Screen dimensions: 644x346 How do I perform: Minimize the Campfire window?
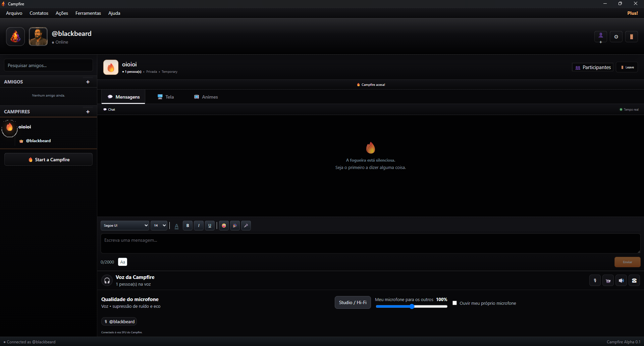tap(605, 4)
